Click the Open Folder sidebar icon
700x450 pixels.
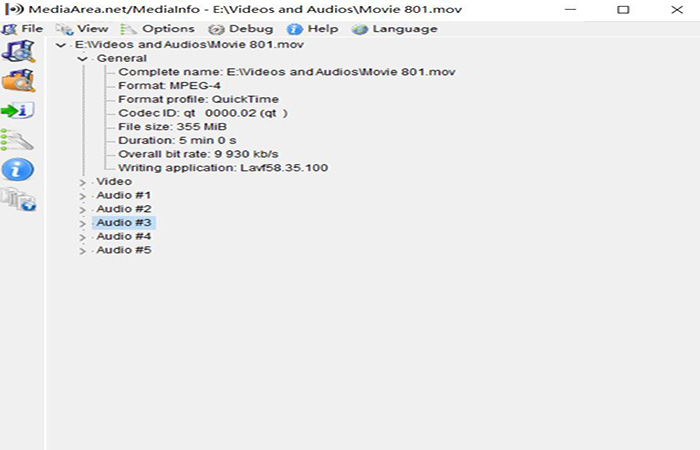[x=18, y=81]
